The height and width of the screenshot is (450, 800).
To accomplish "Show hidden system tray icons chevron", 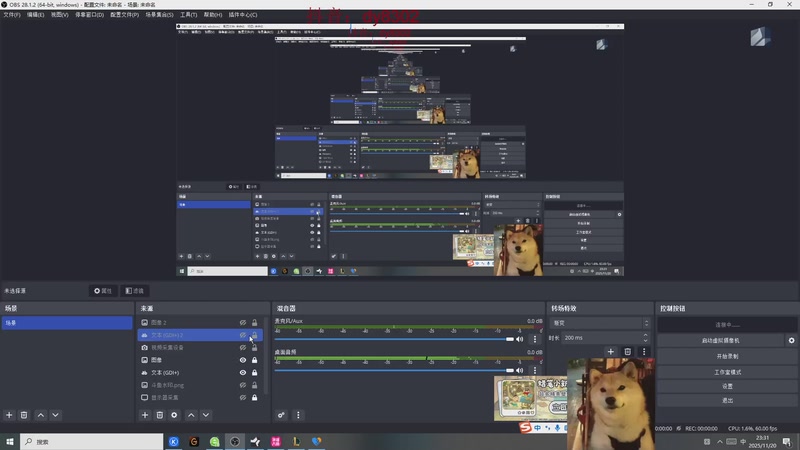I will click(719, 442).
